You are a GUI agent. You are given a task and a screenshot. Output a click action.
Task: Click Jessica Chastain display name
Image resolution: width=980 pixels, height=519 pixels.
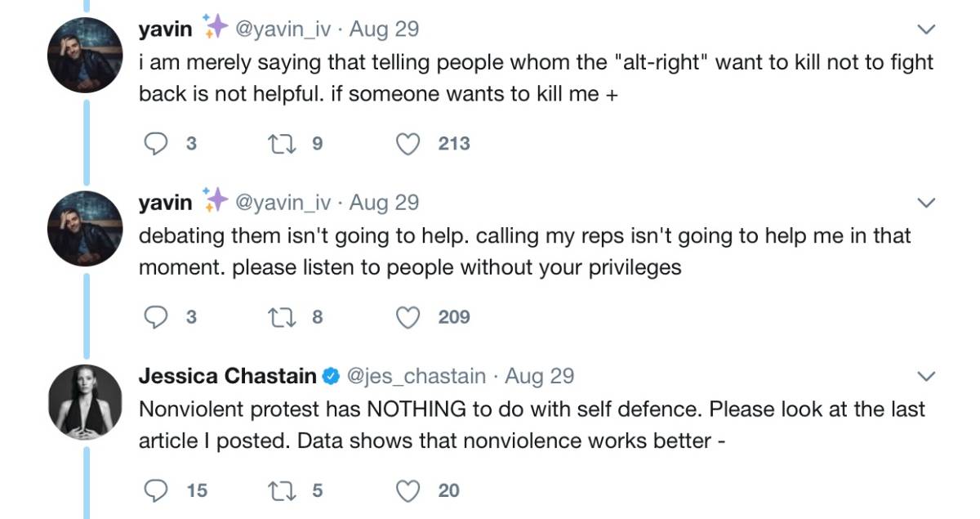[x=227, y=376]
